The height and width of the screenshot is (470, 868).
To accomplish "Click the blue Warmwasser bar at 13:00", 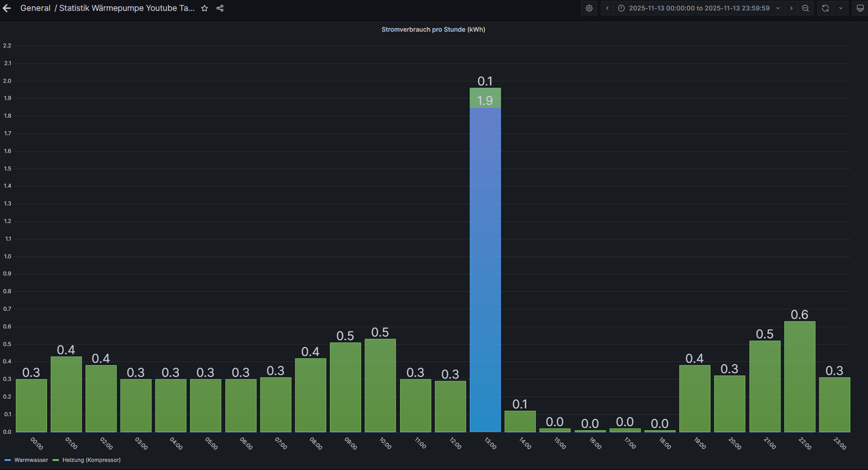I will 485,271.
